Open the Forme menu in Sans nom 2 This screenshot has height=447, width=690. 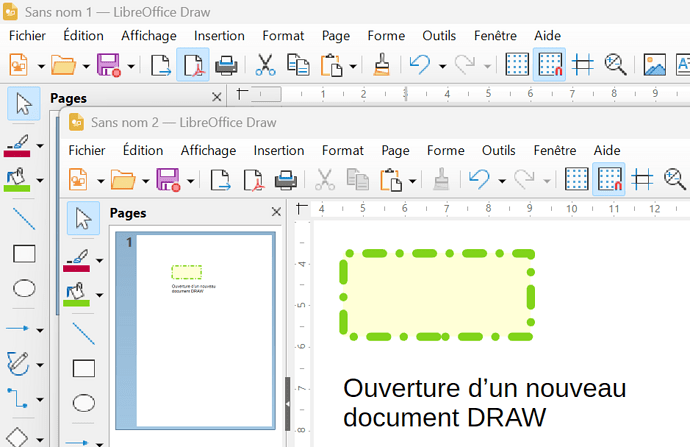point(445,150)
